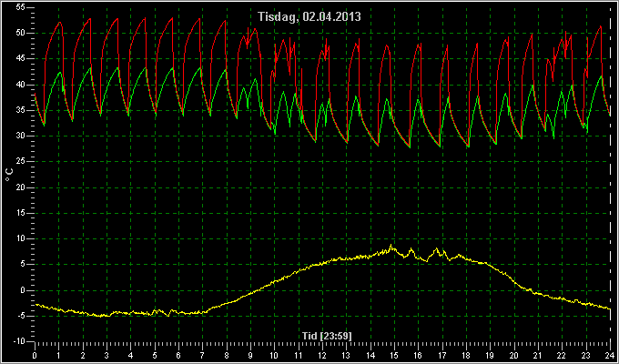The image size is (619, 364).
Task: Choose hour 14 on the time axis
Action: pyautogui.click(x=370, y=355)
